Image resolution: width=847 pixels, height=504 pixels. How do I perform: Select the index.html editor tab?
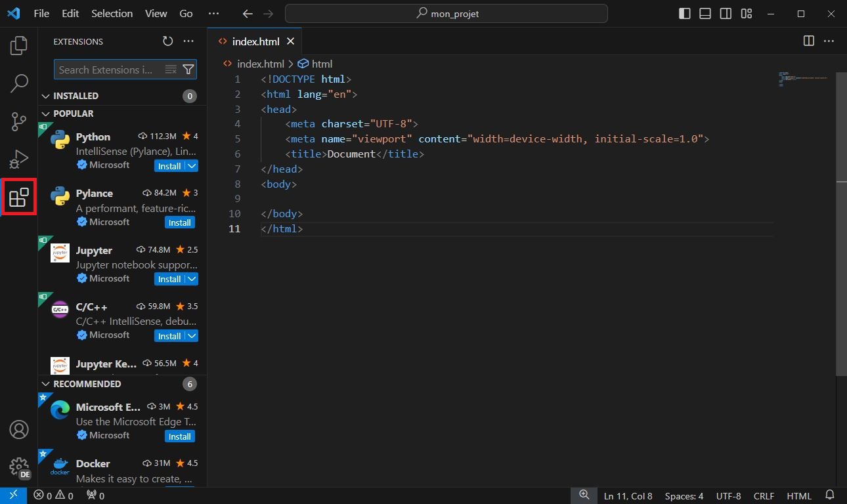pos(255,41)
